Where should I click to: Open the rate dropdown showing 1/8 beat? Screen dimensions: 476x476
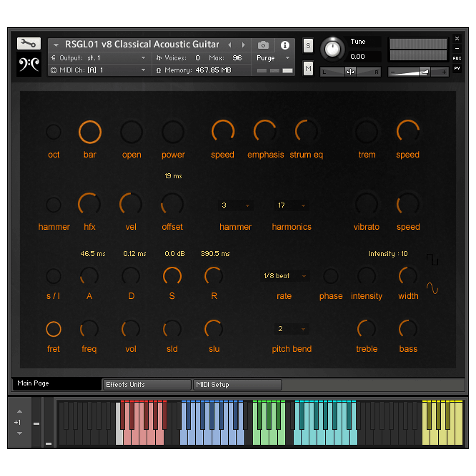(285, 276)
